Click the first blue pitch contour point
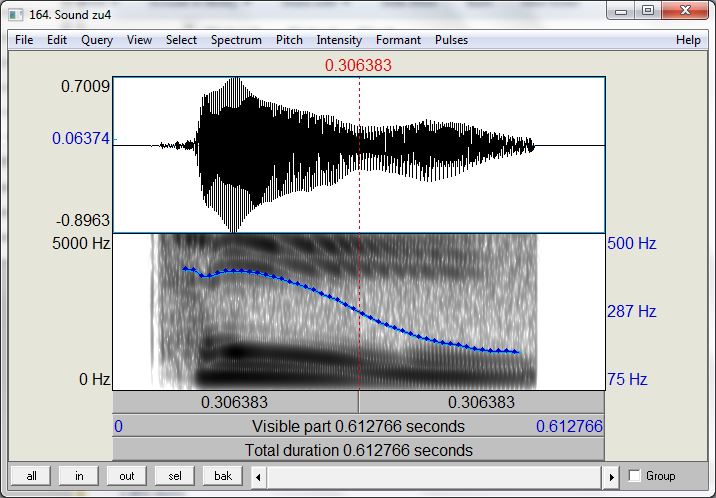The width and height of the screenshot is (716, 498). click(185, 269)
